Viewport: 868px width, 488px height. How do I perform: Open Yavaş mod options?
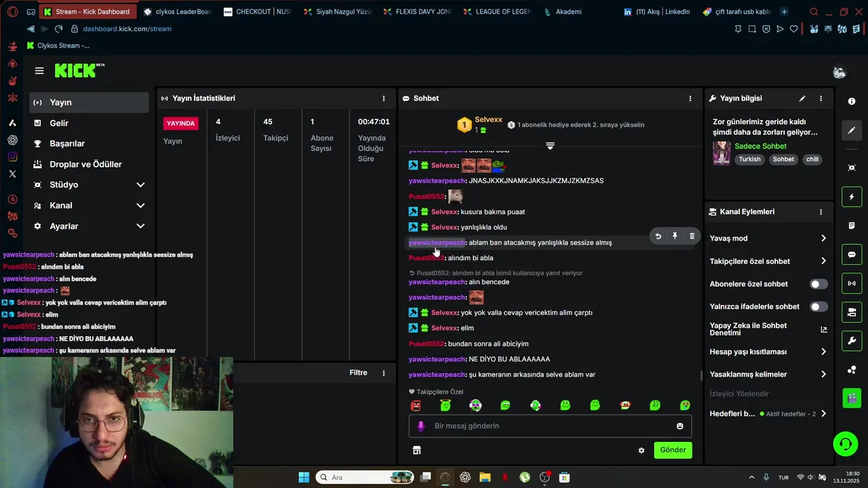768,239
